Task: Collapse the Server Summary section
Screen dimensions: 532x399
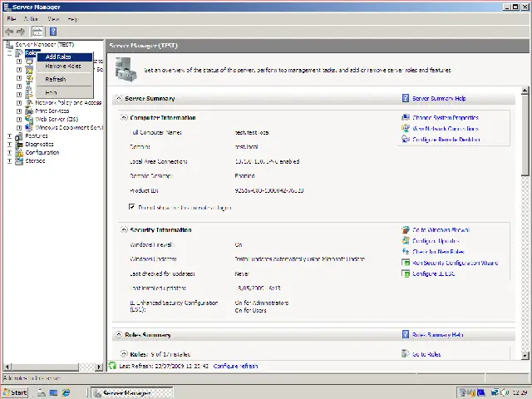Action: tap(118, 98)
